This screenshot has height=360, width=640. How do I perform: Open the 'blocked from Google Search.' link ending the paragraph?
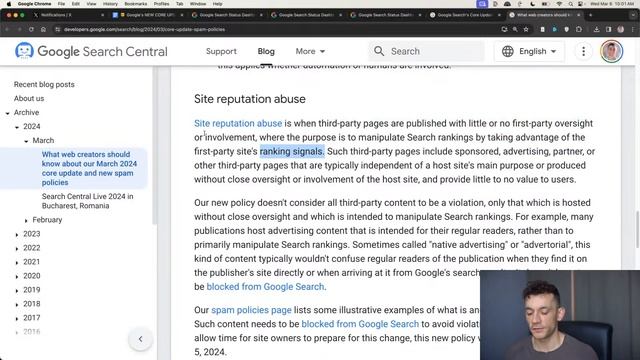pos(267,287)
